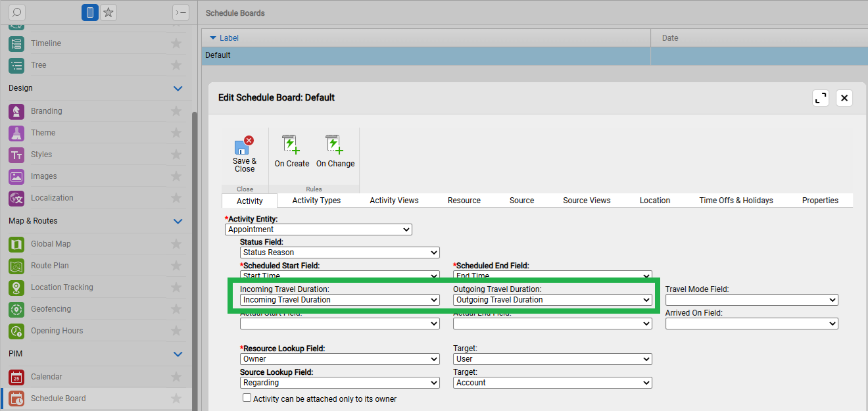Viewport: 868px width, 411px height.
Task: Open the Calendar icon under PIM
Action: (x=16, y=377)
